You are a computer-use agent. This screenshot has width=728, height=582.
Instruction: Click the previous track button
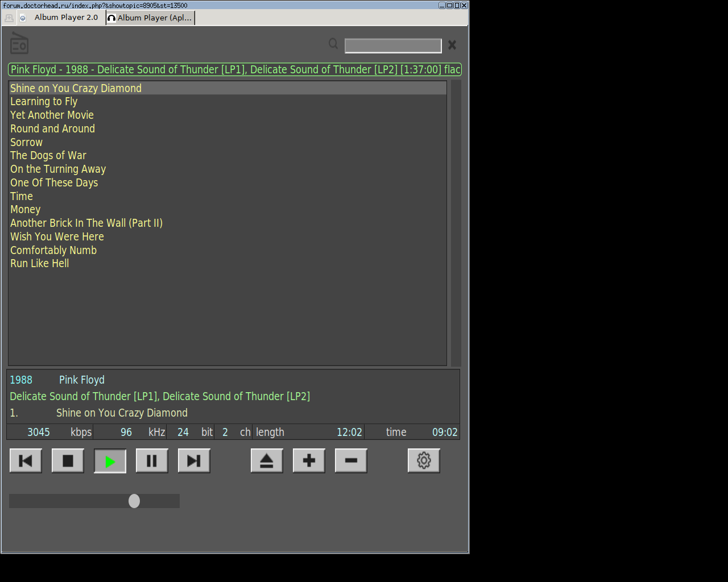[26, 461]
